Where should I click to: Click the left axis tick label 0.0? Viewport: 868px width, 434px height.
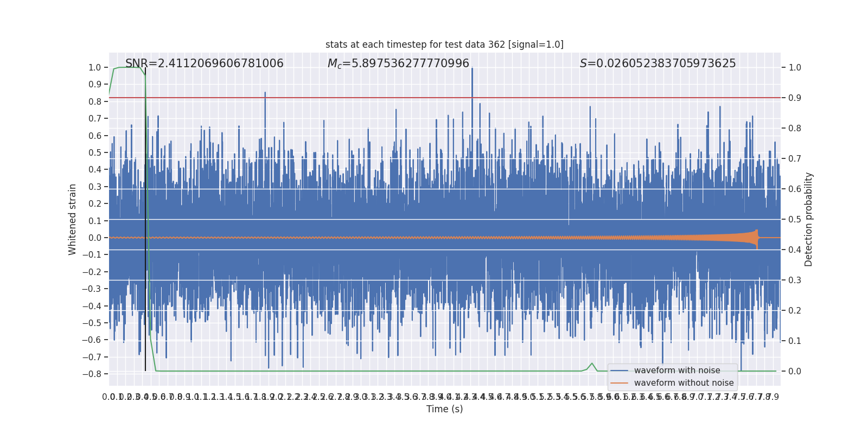click(95, 238)
